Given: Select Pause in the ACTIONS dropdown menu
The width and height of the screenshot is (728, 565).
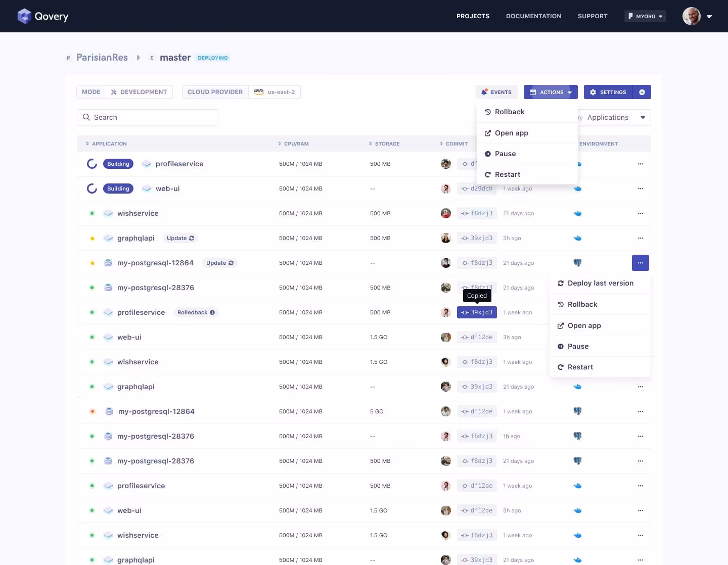Looking at the screenshot, I should [527, 154].
